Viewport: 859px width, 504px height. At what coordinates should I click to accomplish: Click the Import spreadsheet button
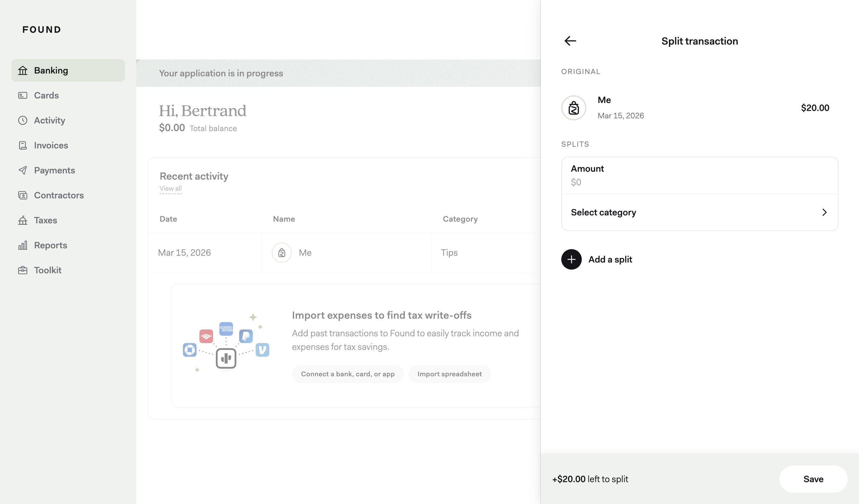pyautogui.click(x=449, y=374)
